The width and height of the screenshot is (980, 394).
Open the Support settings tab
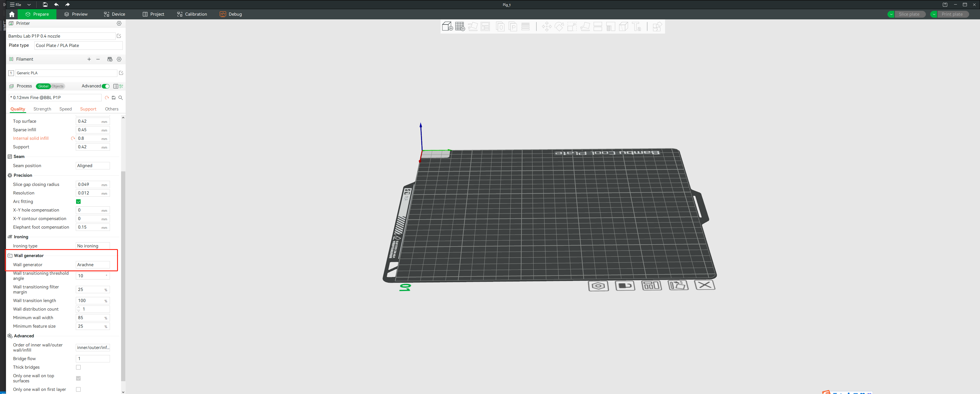point(88,109)
